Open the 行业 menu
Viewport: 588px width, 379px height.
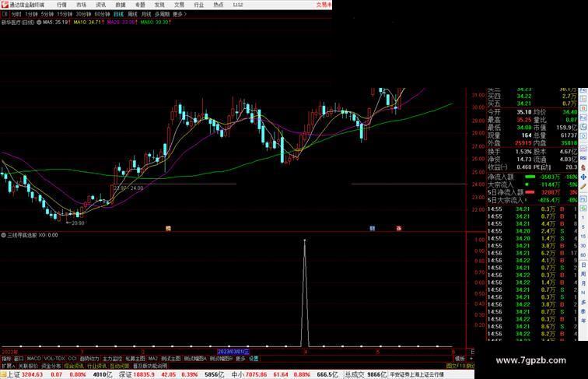(x=199, y=5)
